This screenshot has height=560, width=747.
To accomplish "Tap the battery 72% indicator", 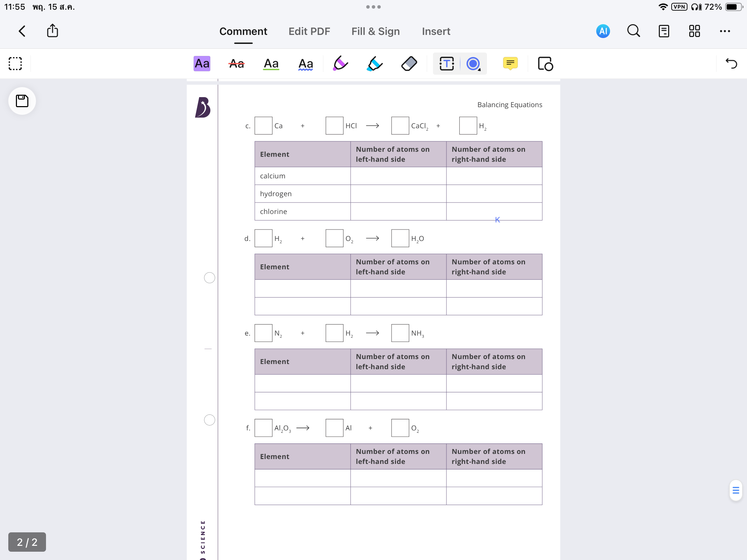I will [x=723, y=7].
